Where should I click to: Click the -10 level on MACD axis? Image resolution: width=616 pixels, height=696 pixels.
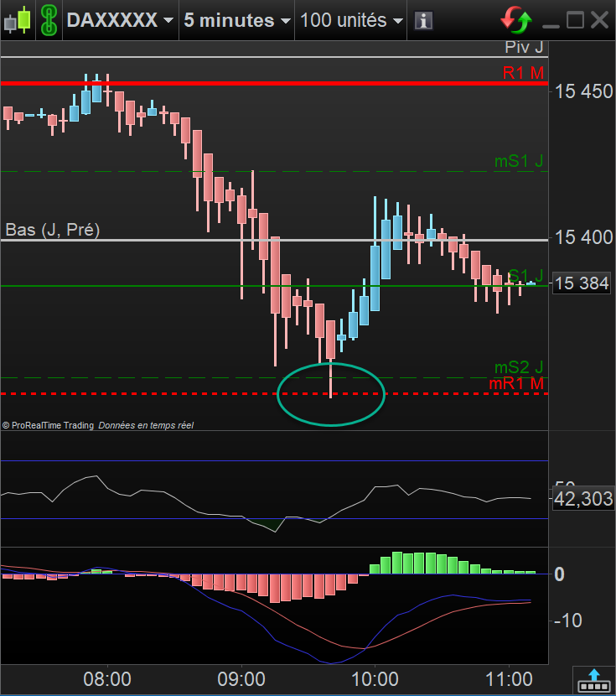coord(568,621)
